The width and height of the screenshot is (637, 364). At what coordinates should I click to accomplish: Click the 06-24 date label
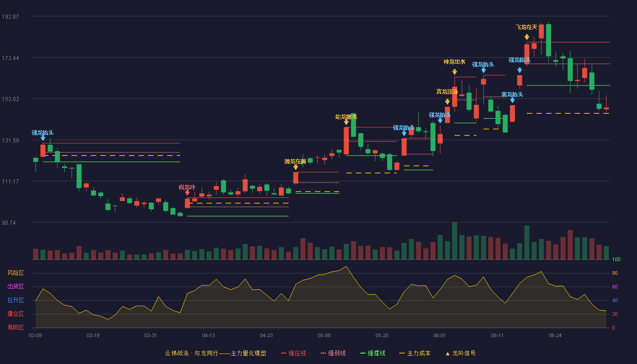(555, 335)
